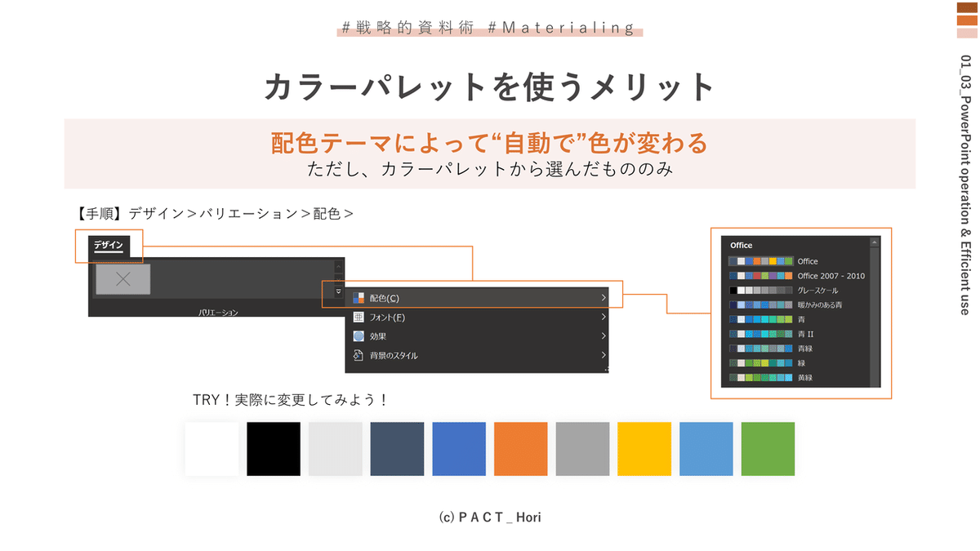Click the light sky-blue square swatch
The height and width of the screenshot is (551, 980).
706,449
